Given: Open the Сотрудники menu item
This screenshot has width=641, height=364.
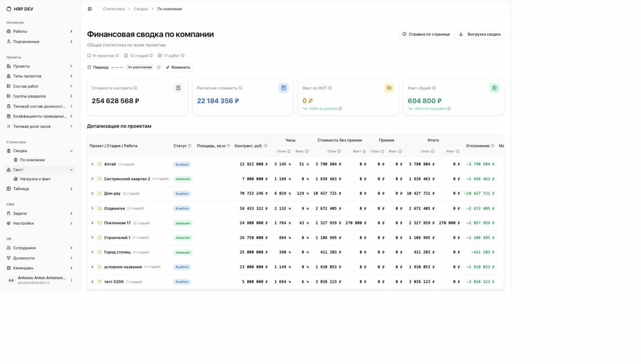Looking at the screenshot, I should (39, 248).
